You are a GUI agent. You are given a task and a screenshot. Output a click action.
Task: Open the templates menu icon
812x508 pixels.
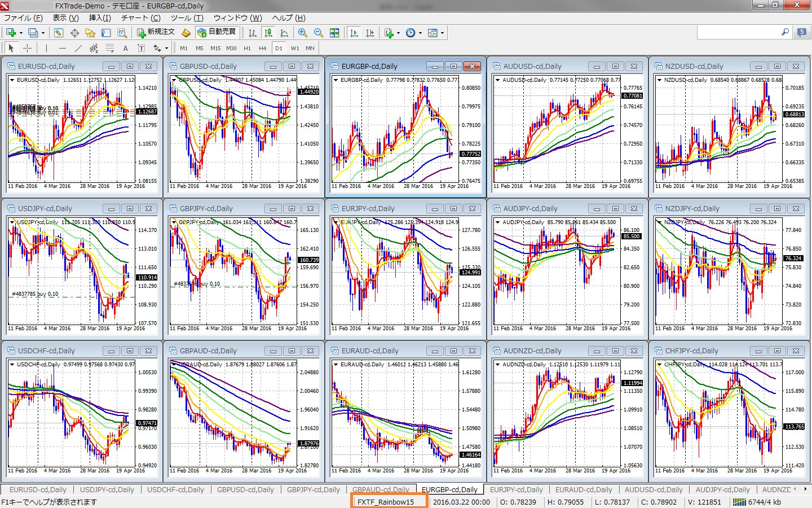(433, 33)
